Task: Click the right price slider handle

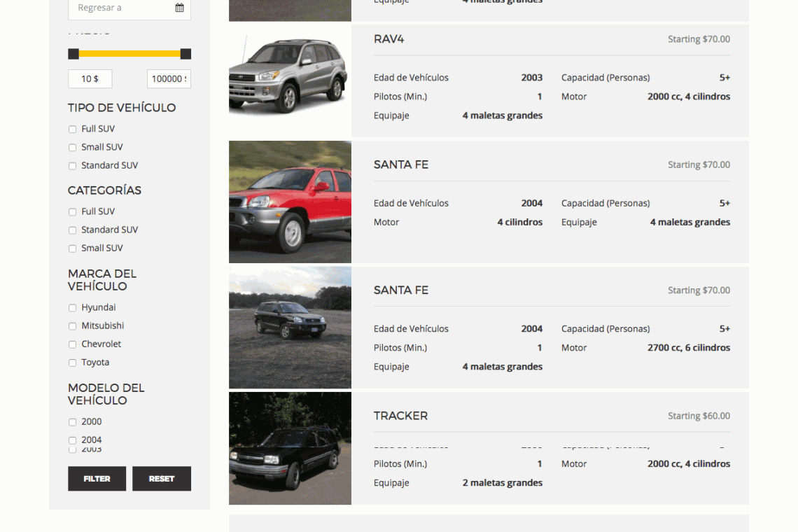Action: coord(185,54)
